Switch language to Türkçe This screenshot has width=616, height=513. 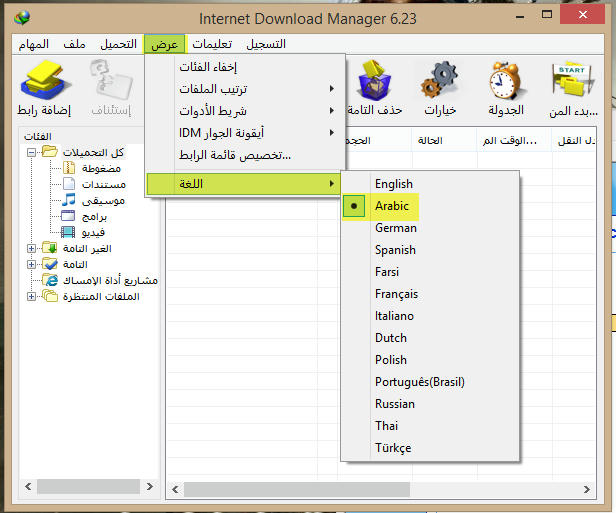click(393, 448)
